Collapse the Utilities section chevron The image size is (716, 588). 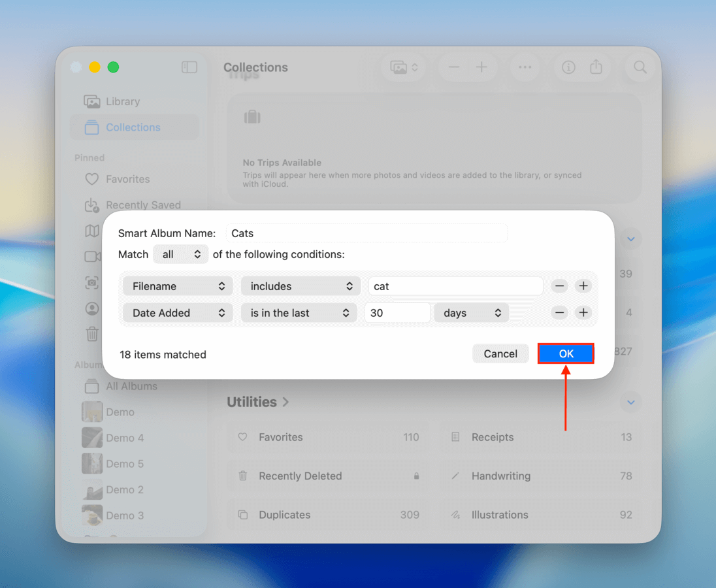point(630,402)
